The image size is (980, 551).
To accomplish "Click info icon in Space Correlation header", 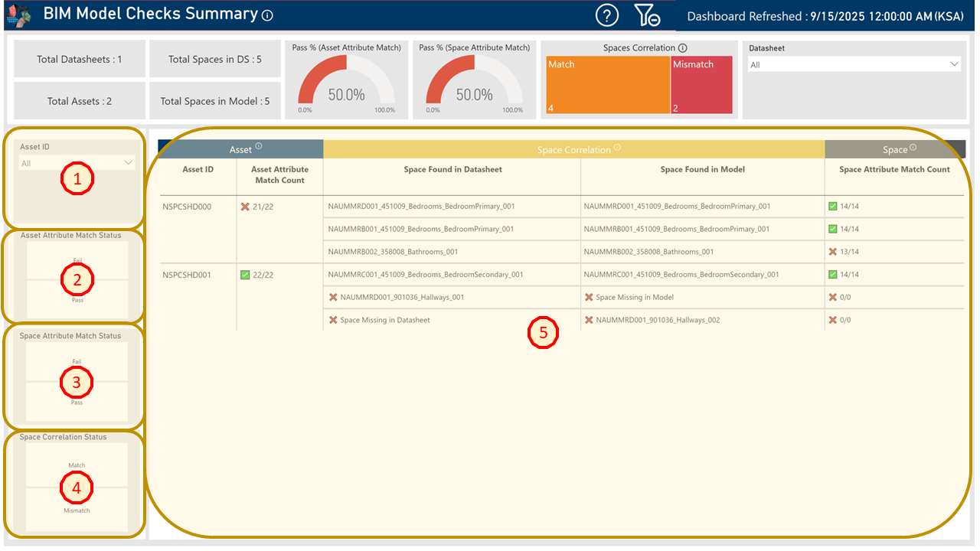I will [x=617, y=148].
